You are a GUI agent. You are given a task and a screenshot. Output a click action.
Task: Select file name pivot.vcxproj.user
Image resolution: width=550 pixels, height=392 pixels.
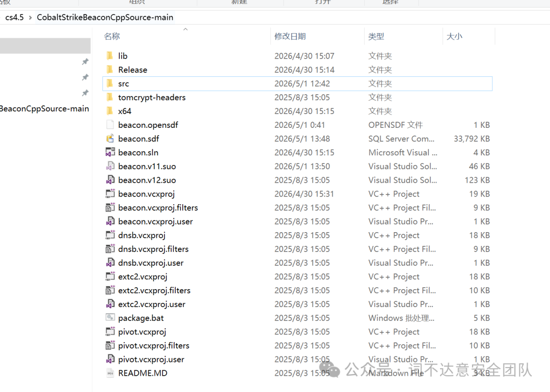tap(151, 359)
